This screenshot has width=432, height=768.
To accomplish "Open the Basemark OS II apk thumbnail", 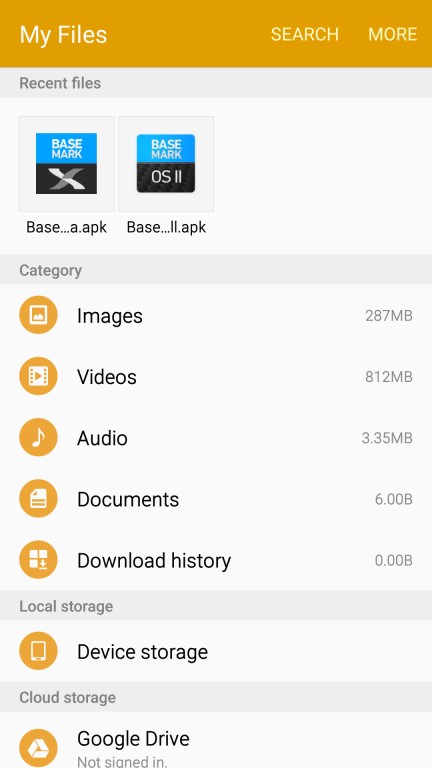I will (x=166, y=164).
